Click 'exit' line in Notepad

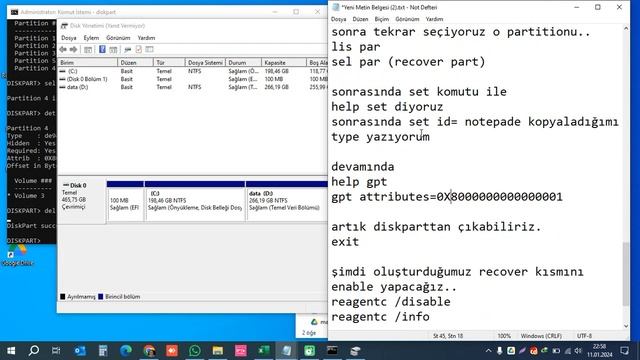point(345,242)
